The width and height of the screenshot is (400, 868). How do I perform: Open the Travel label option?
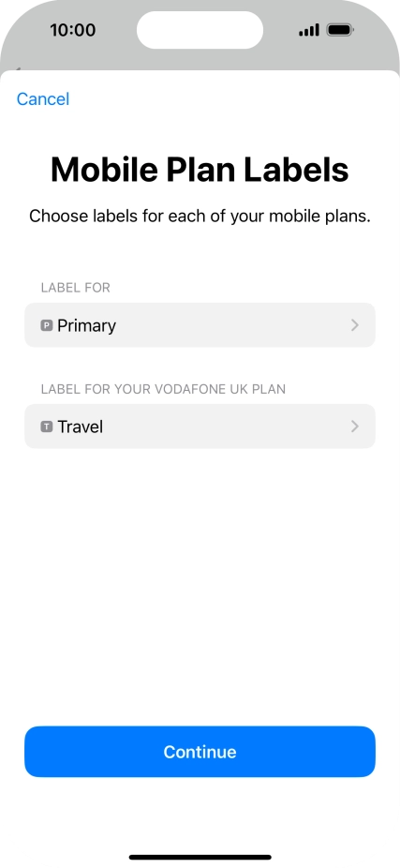[x=200, y=427]
